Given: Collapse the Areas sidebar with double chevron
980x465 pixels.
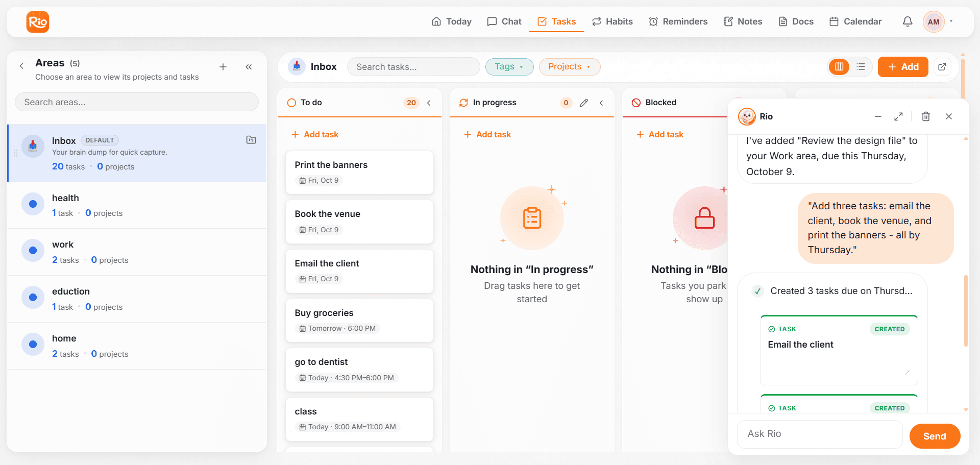Looking at the screenshot, I should coord(249,67).
